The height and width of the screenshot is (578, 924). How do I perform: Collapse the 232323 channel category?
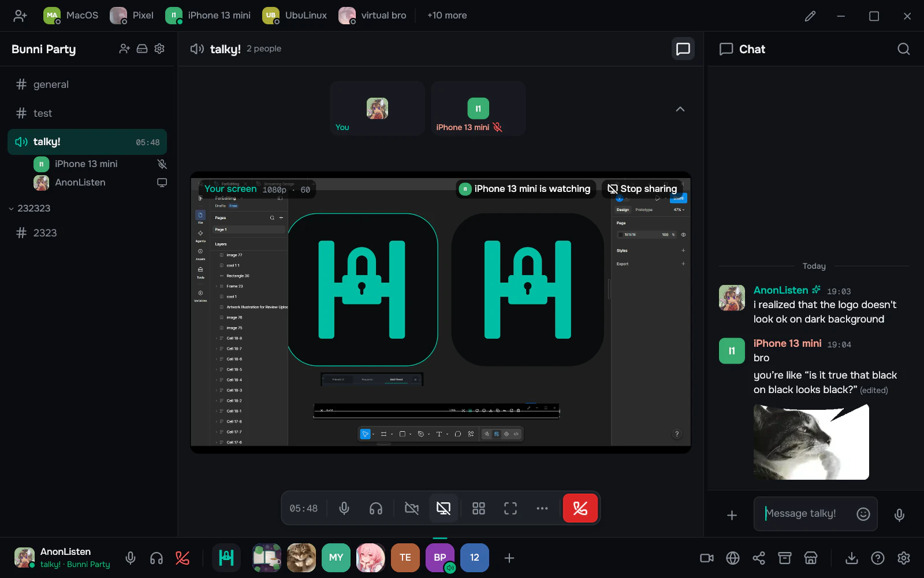tap(29, 208)
